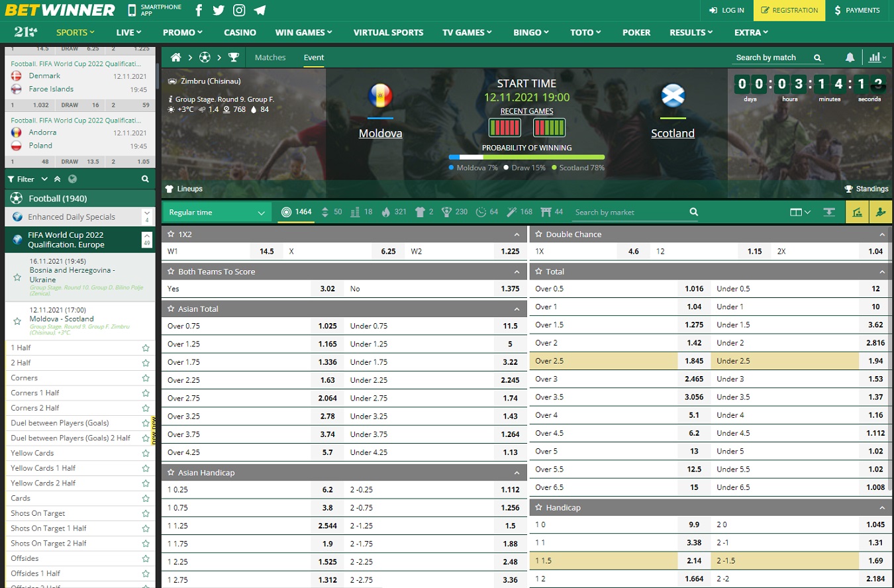
Task: Click the sidebar globe icon
Action: pos(72,179)
